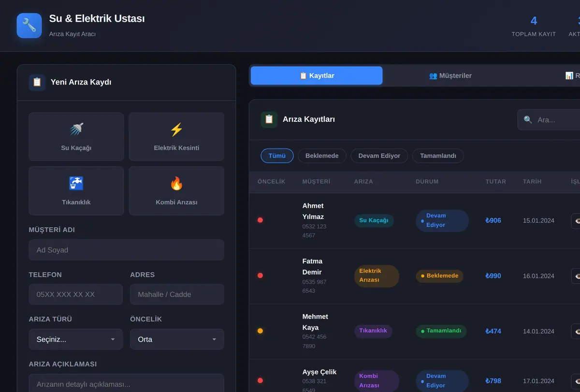Switch to the Müşteriler tab
Screen dimensions: 580x392
450,75
